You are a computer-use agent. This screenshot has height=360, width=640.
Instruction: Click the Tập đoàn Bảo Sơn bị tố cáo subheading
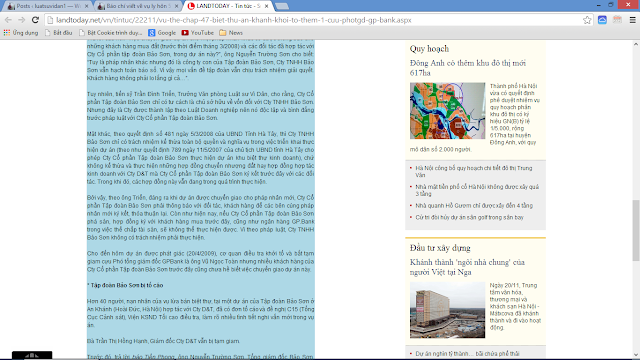click(x=125, y=285)
